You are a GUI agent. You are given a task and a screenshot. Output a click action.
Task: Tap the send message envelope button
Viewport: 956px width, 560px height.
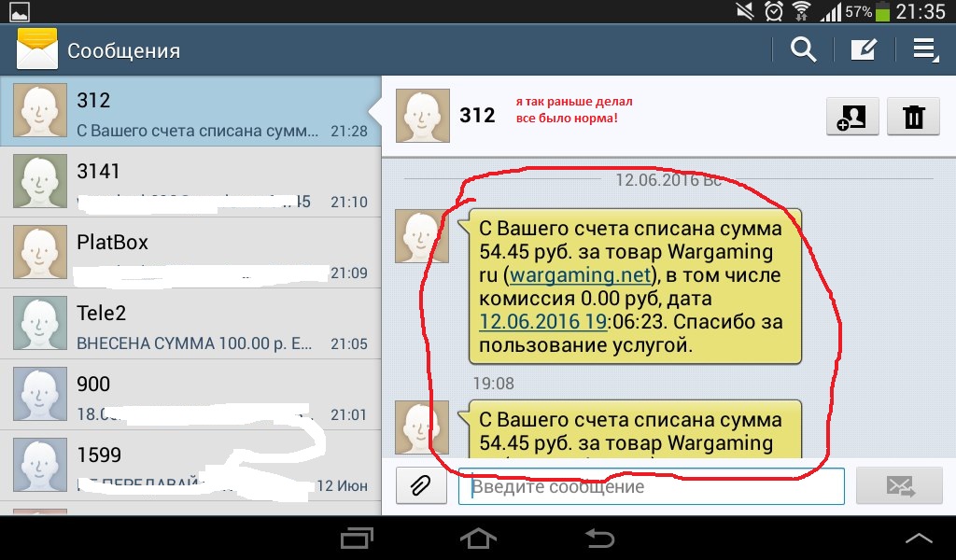click(x=899, y=485)
